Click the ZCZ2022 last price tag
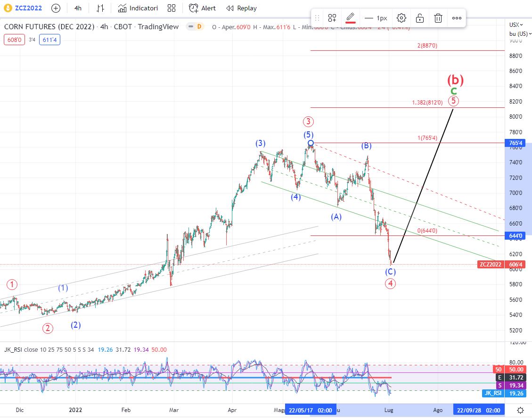532x420 pixels. click(490, 265)
